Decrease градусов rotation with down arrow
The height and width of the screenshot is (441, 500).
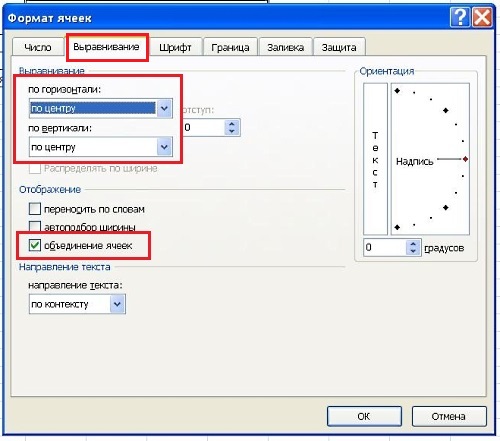[x=413, y=251]
